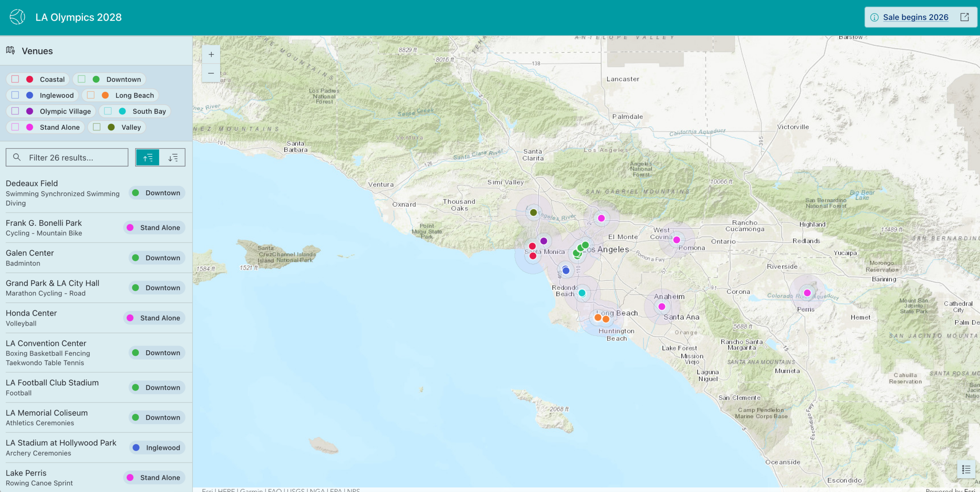This screenshot has height=492, width=980.
Task: Enable the Coastal venues checkbox
Action: [x=15, y=79]
